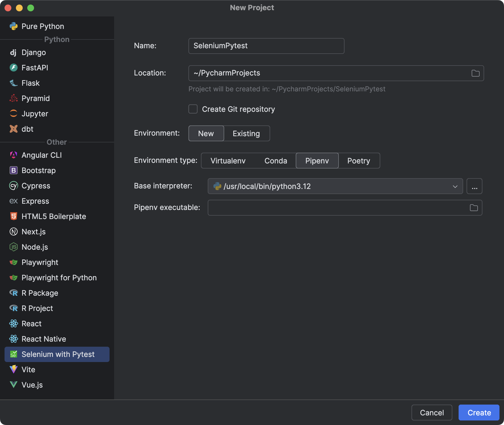The height and width of the screenshot is (425, 504).
Task: Select the Pure Python project type icon
Action: coord(13,26)
